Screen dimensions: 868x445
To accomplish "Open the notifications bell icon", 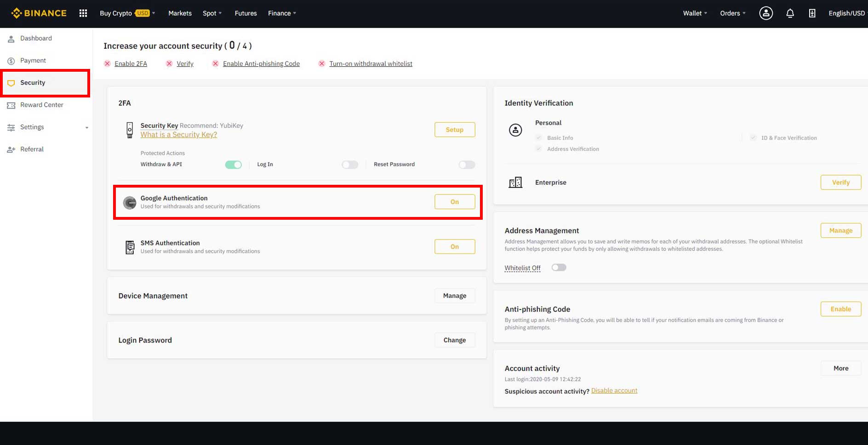I will [790, 13].
